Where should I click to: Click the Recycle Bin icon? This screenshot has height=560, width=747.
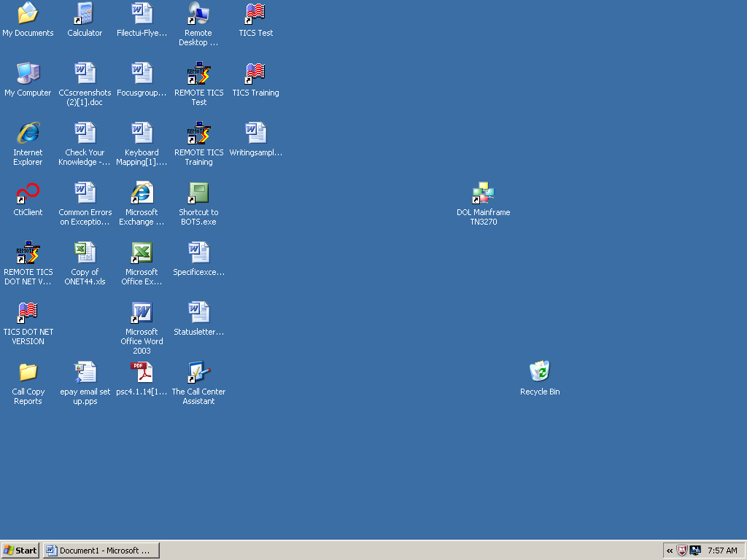coord(540,372)
